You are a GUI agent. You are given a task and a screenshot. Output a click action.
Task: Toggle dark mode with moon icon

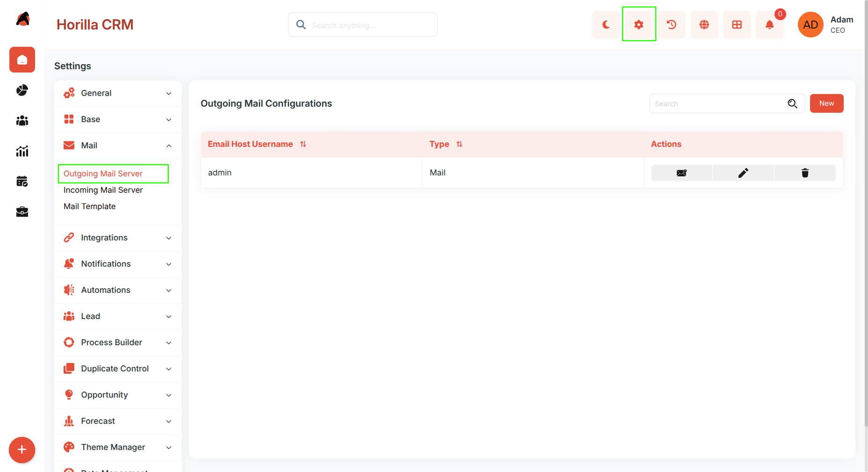click(x=606, y=25)
